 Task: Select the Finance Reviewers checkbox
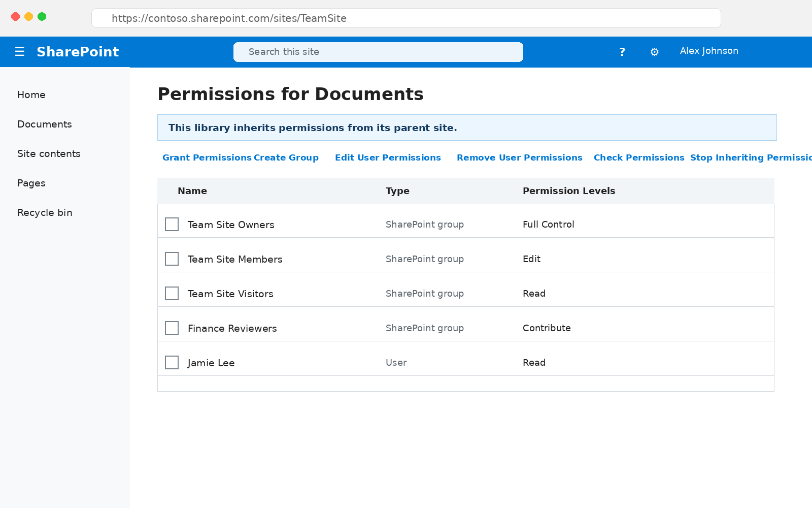pyautogui.click(x=172, y=328)
